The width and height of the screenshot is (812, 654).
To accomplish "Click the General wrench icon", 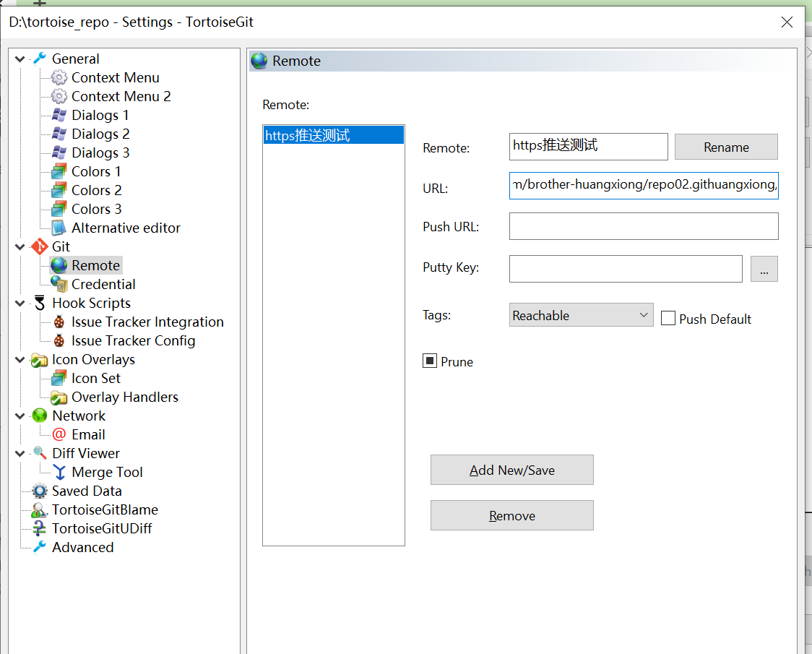I will [x=40, y=59].
